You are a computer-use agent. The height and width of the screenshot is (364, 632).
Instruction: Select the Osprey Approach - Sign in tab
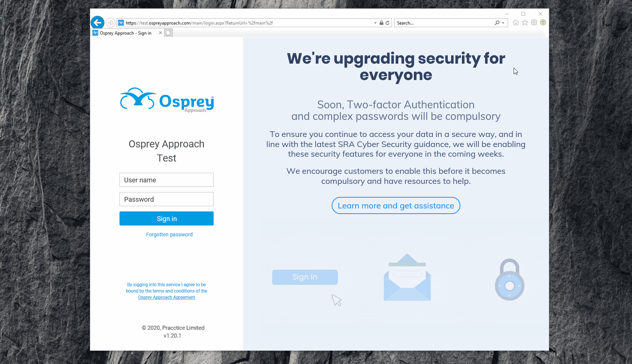click(x=125, y=33)
